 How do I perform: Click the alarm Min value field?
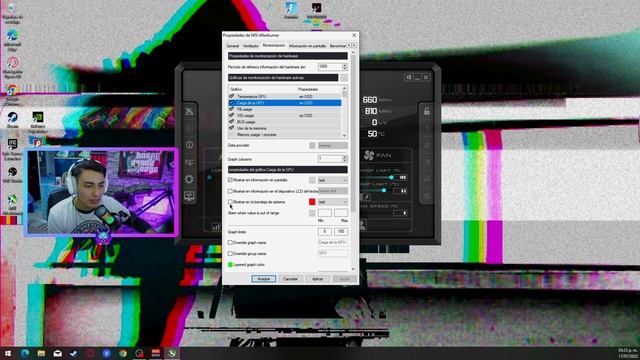click(x=324, y=213)
